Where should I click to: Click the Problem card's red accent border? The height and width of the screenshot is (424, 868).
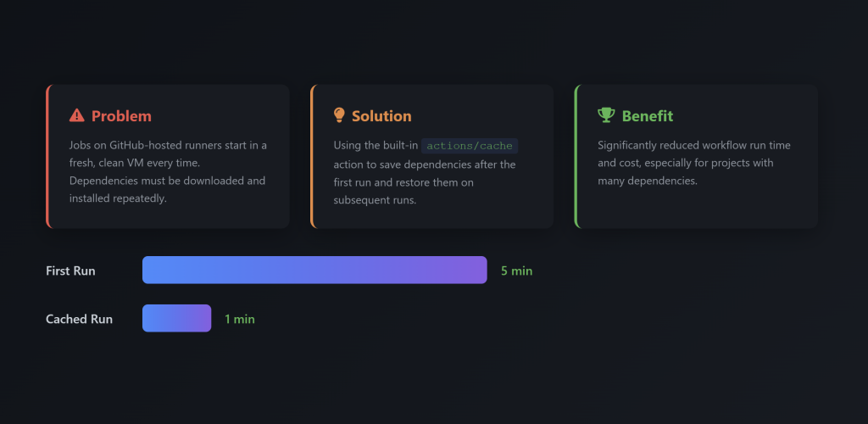click(x=47, y=156)
